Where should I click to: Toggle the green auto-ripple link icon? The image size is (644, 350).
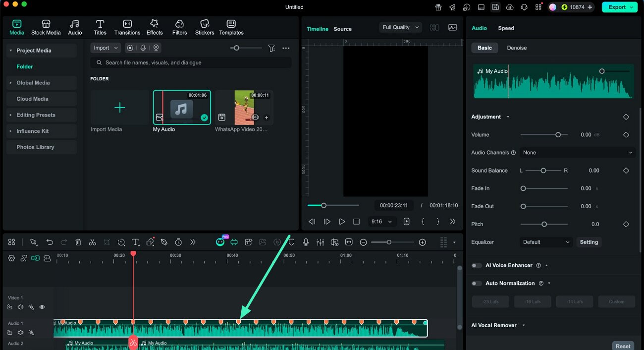point(35,258)
